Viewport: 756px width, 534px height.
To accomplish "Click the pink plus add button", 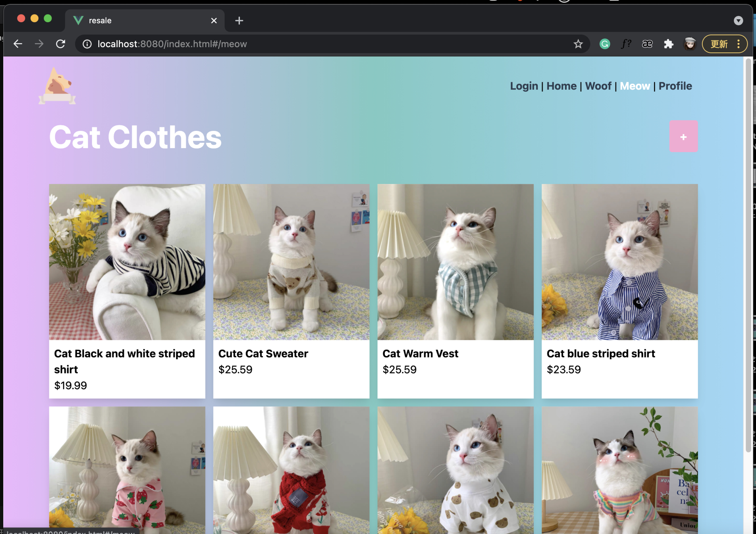I will pos(683,136).
